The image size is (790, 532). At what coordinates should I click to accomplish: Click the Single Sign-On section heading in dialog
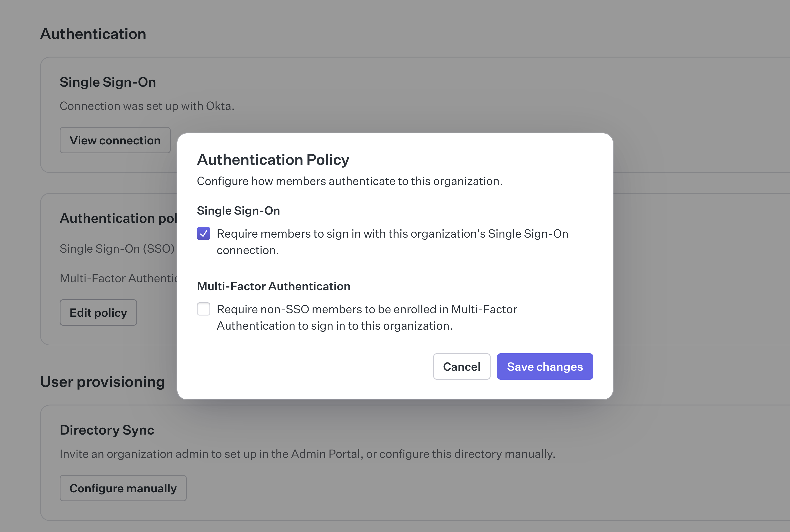(238, 211)
